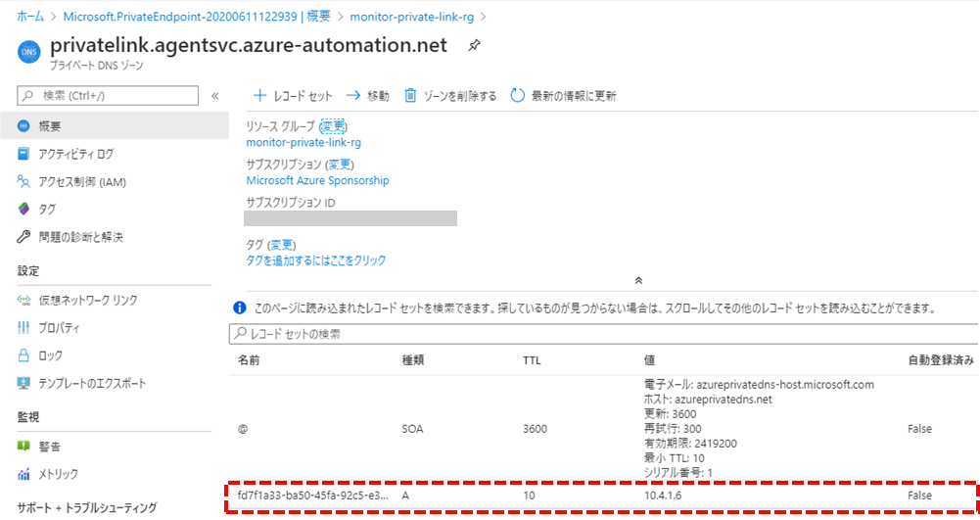The height and width of the screenshot is (520, 980).
Task: Open the 移動 command
Action: point(367,96)
